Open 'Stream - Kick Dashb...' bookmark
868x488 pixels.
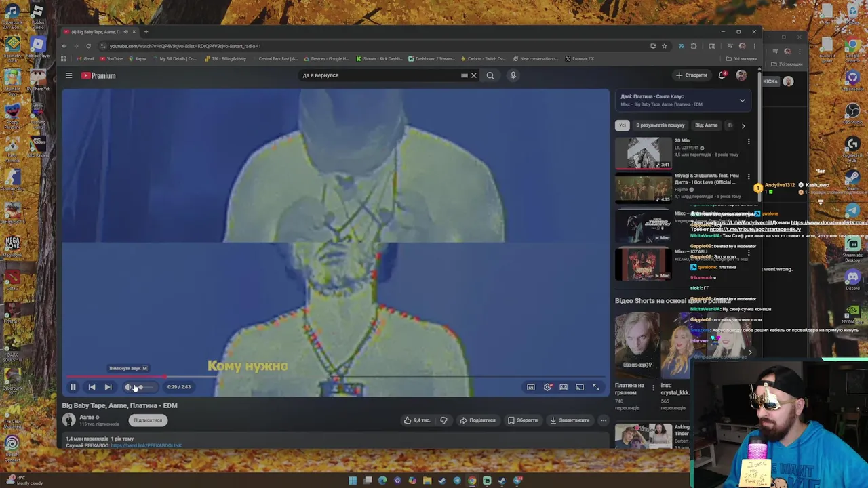click(x=379, y=59)
